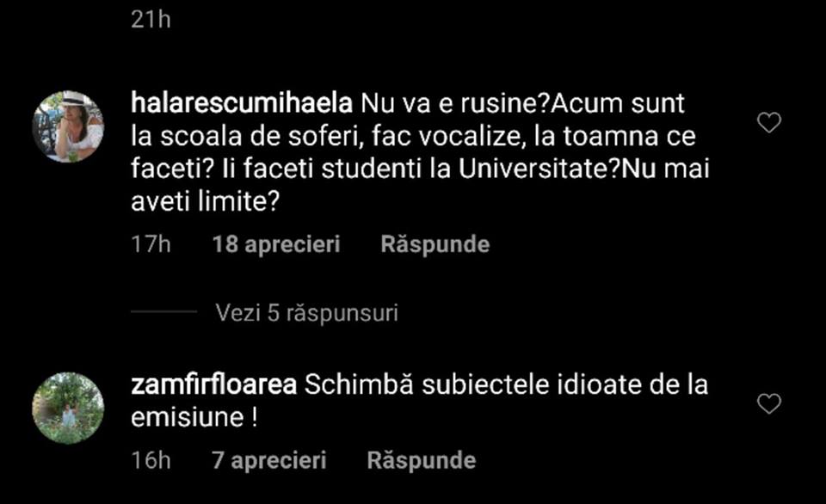Reply to halarescumihaela via Răspunde
The width and height of the screenshot is (826, 504).
click(435, 244)
